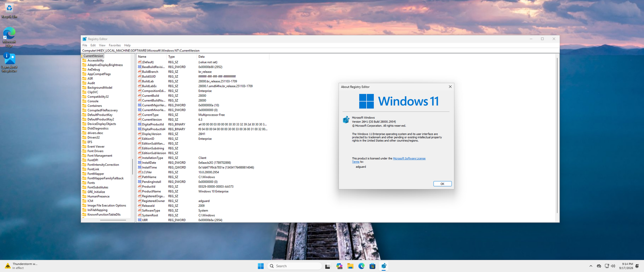Click the Thunderstorm weather widget on the taskbar
The image size is (644, 272).
point(22,266)
